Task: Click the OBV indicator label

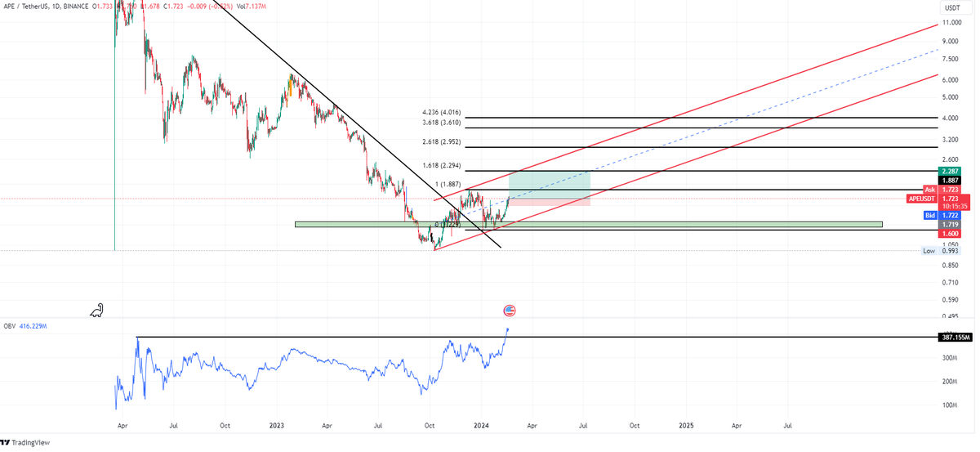Action: point(8,325)
